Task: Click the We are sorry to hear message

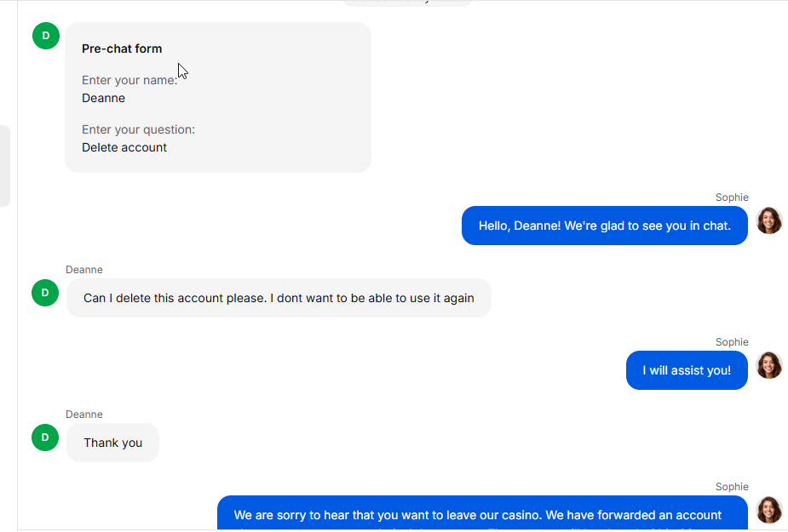Action: [x=482, y=513]
